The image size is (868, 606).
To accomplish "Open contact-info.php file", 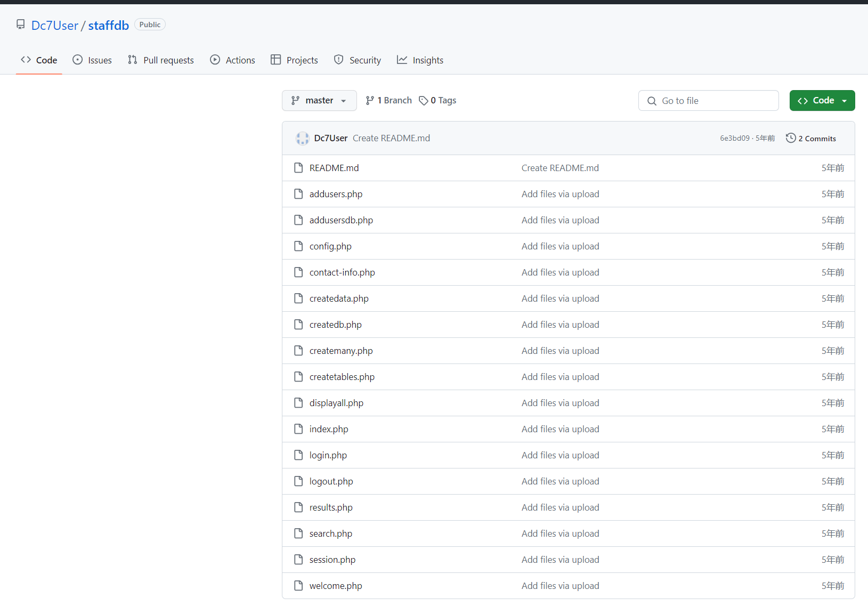I will pyautogui.click(x=342, y=272).
